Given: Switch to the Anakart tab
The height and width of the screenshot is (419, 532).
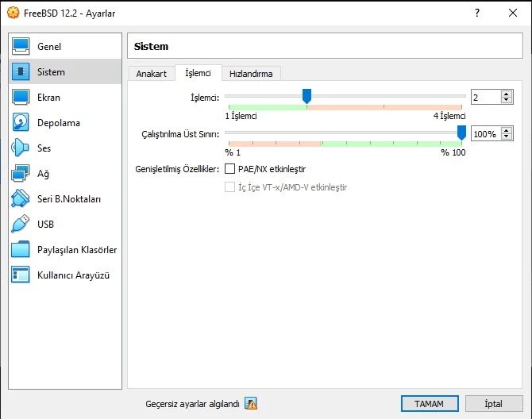Looking at the screenshot, I should [152, 74].
